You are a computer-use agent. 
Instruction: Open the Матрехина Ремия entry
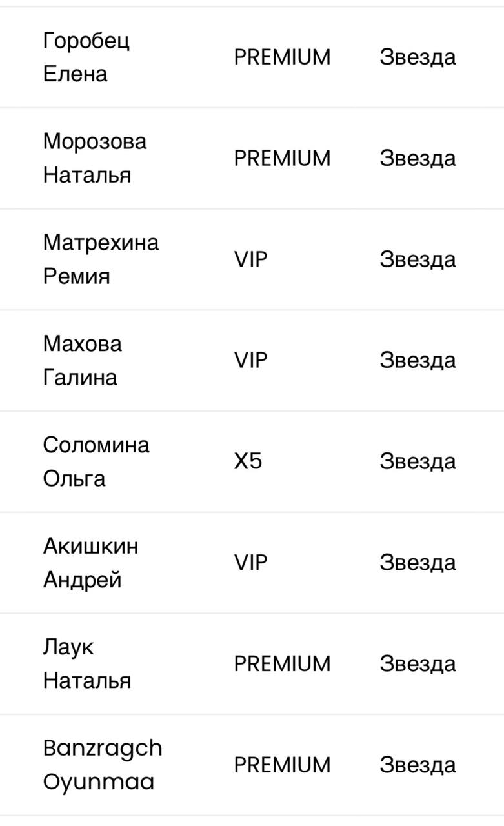(101, 259)
